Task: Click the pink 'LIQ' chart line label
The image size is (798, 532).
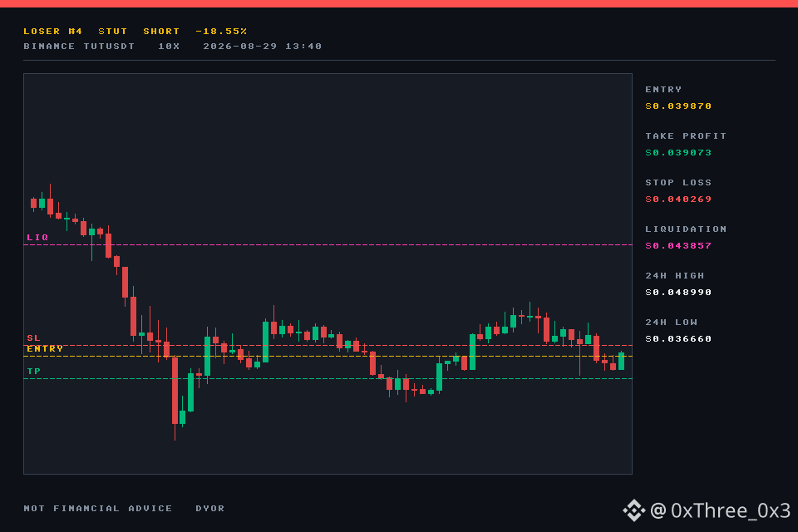Action: (37, 237)
